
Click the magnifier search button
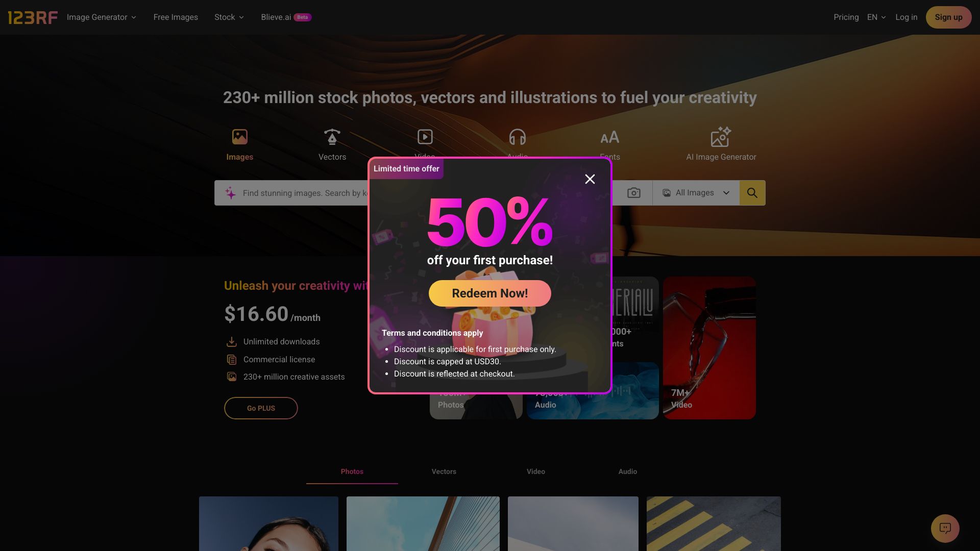pos(752,193)
